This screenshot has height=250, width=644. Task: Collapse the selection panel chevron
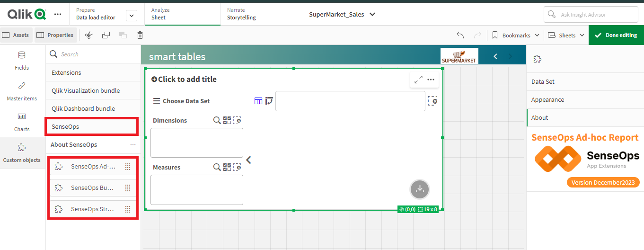pos(249,160)
